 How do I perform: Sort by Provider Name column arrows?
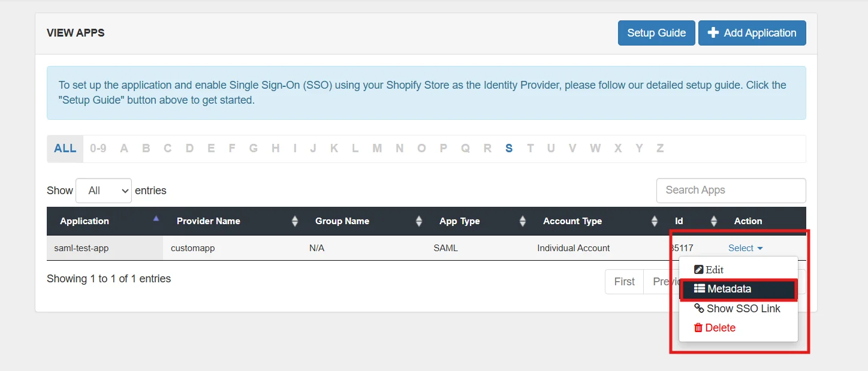[x=295, y=221]
